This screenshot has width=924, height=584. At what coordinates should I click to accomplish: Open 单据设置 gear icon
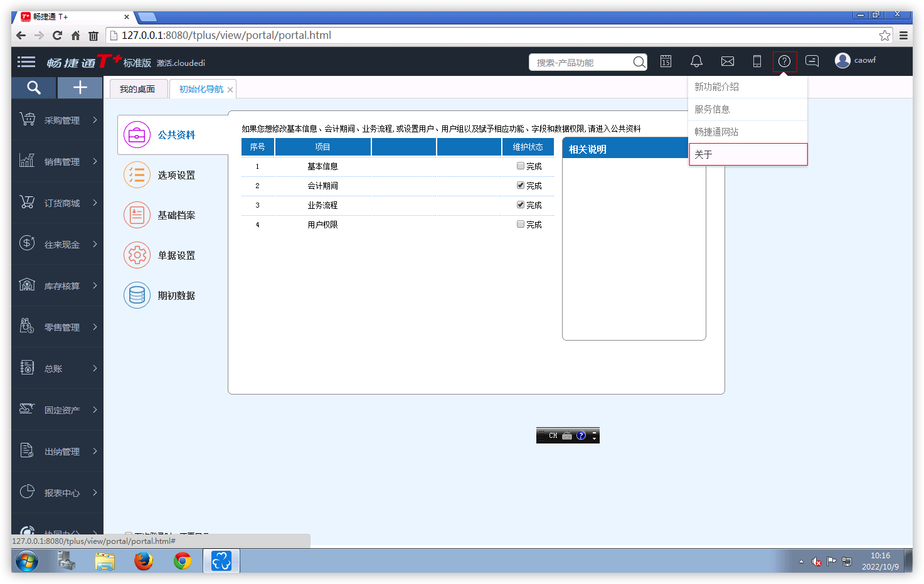coord(137,255)
